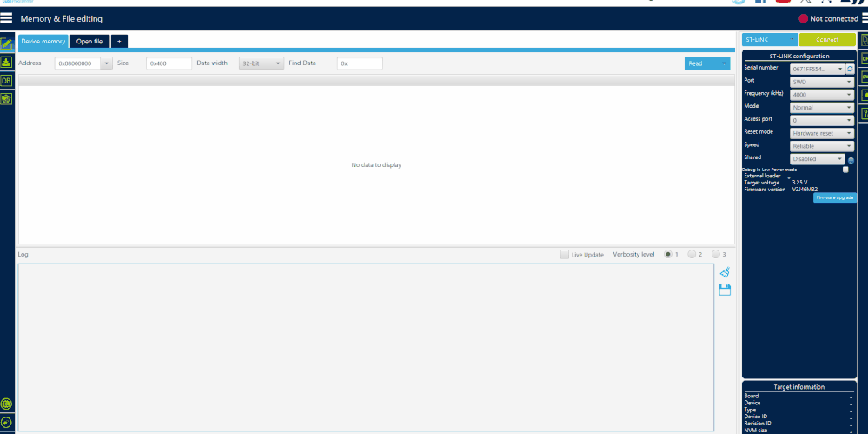Screen dimensions: 868x434
Task: Toggle the Live Update checkbox
Action: point(565,255)
